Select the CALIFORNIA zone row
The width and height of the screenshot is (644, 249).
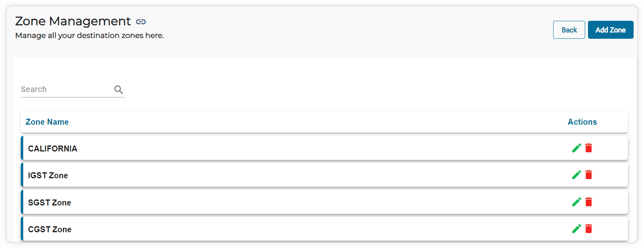[52, 149]
